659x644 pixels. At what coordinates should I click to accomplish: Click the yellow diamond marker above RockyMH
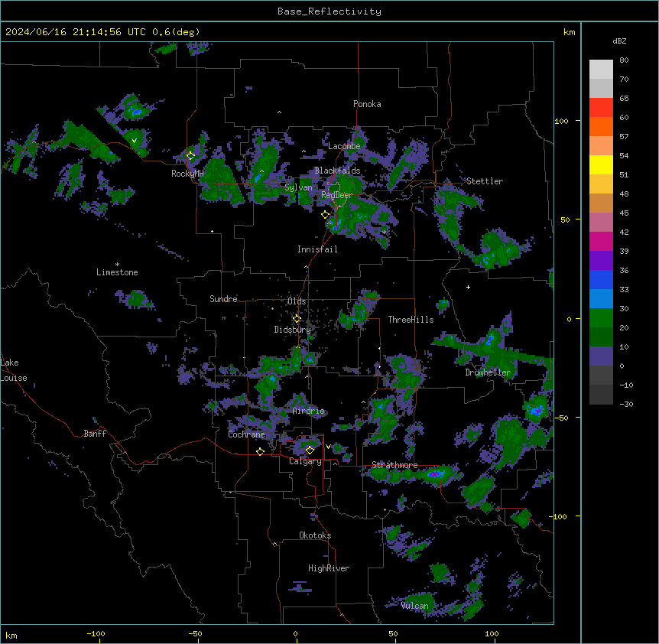tap(191, 156)
